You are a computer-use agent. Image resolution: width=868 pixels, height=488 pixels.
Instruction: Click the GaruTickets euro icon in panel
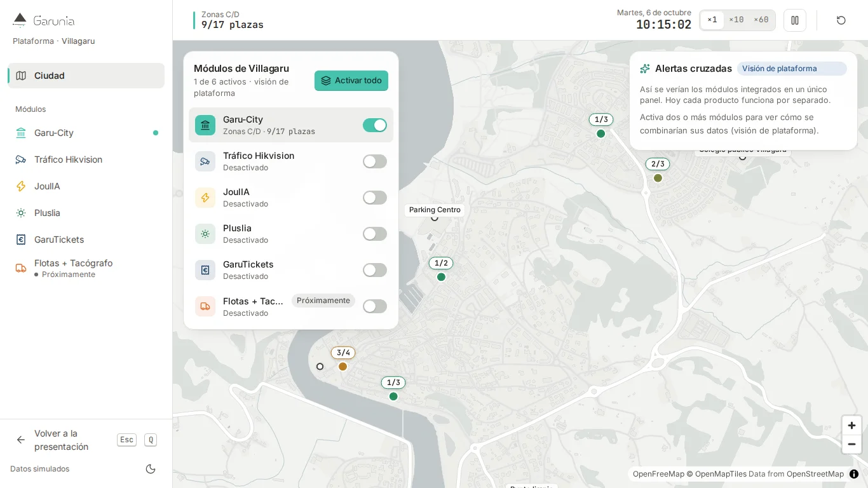point(205,270)
